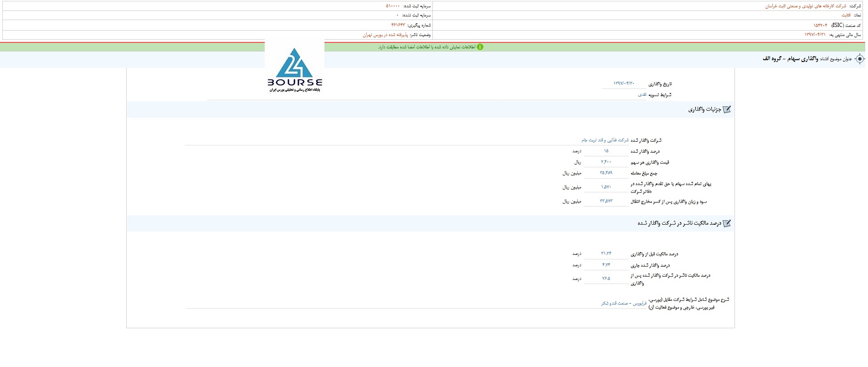
Task: Click the transfer date field ۱۳۹۷/۰۴/۳۰
Action: [624, 84]
